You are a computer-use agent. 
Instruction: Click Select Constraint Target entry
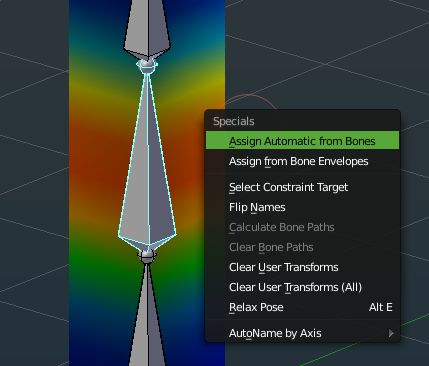pyautogui.click(x=302, y=187)
